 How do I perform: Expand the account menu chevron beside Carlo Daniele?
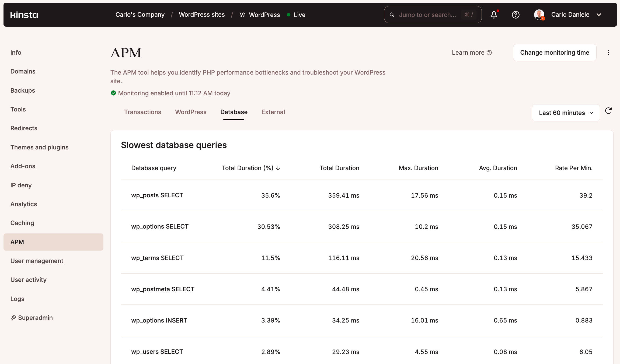(x=599, y=15)
